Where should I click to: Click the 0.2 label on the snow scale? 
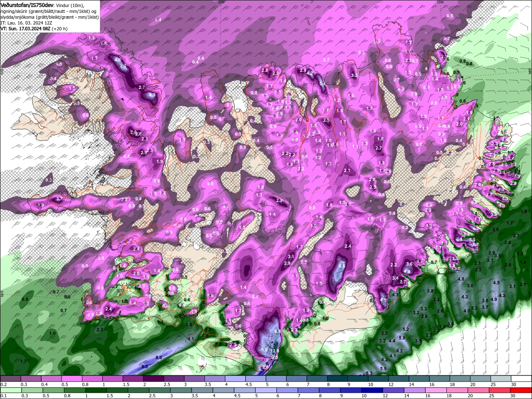[x=3, y=384]
